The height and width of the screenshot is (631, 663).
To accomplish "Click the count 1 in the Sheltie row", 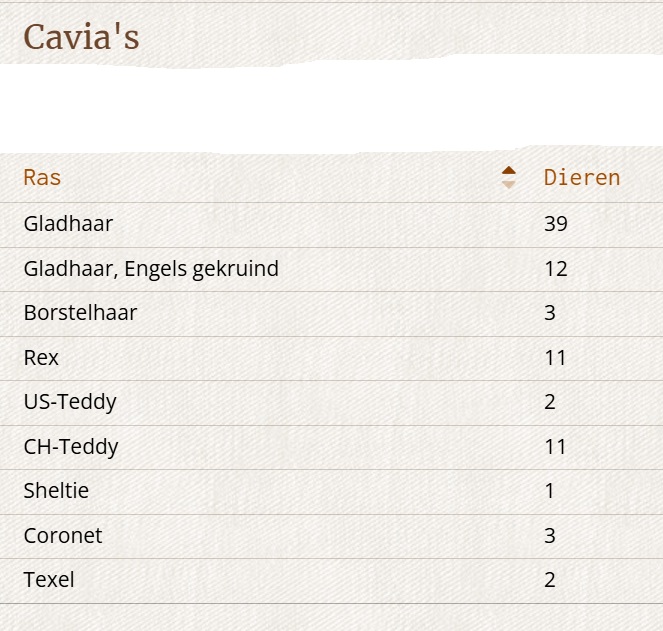I will click(x=550, y=491).
